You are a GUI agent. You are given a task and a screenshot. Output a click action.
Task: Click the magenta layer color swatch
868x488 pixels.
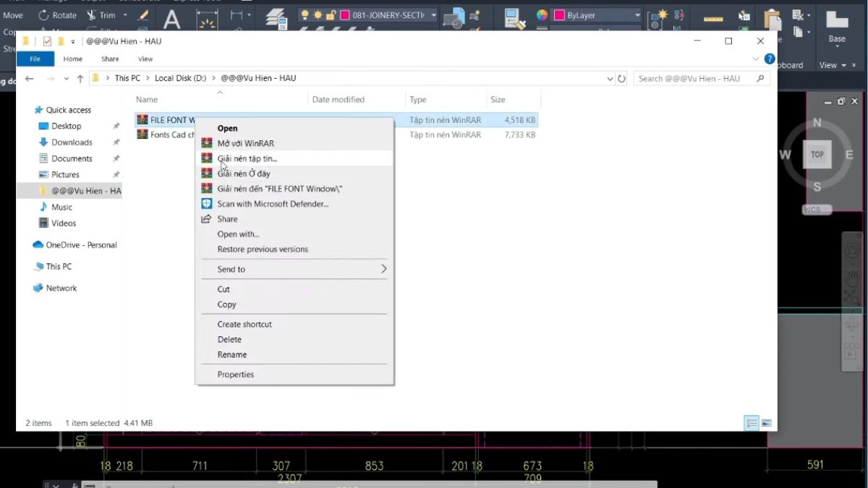345,14
